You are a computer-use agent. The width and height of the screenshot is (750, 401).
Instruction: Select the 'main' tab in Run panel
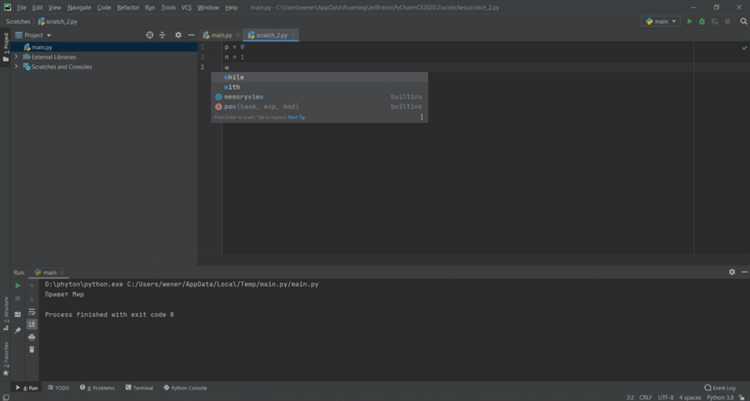(x=49, y=272)
